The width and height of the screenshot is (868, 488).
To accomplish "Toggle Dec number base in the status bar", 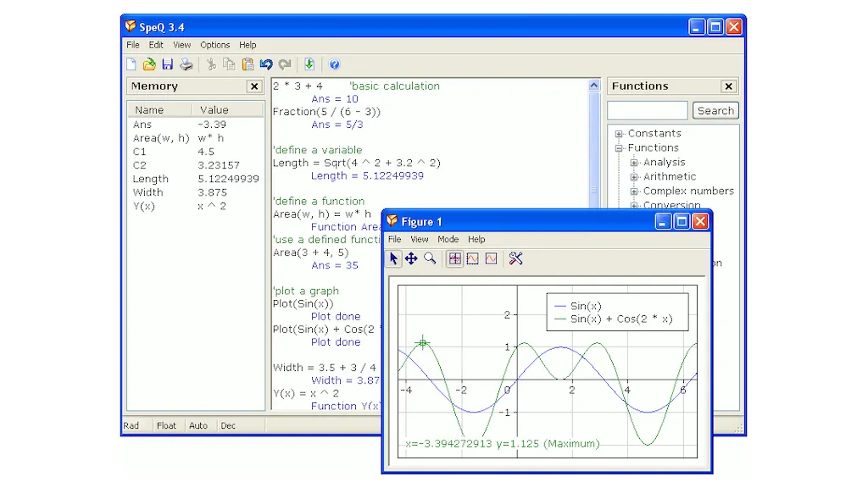I will coord(228,425).
